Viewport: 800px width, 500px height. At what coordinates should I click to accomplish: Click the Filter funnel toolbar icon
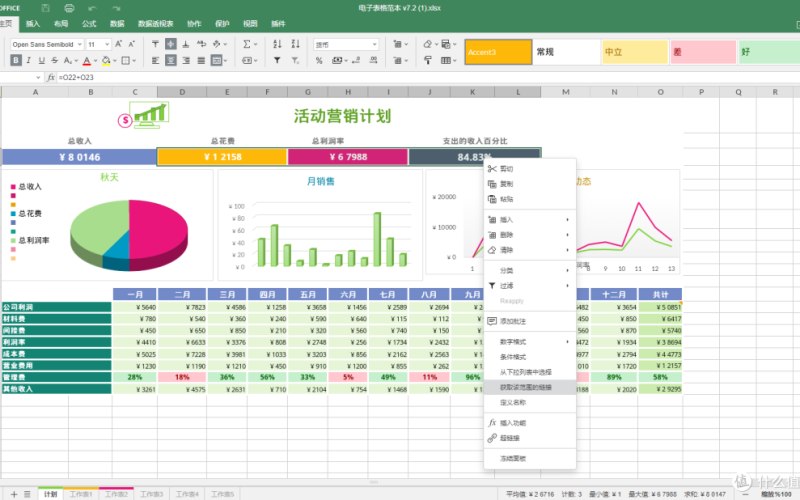coord(277,60)
